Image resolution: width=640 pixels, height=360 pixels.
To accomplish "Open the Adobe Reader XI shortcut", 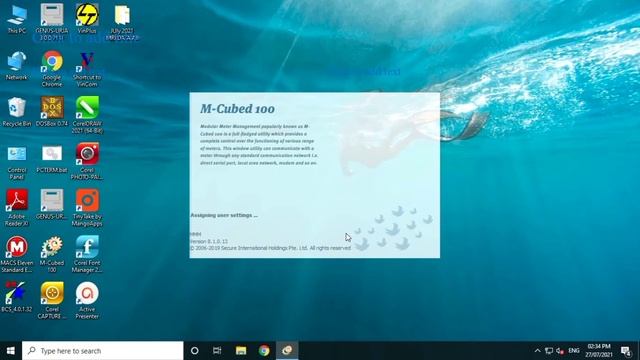I will coord(17,208).
